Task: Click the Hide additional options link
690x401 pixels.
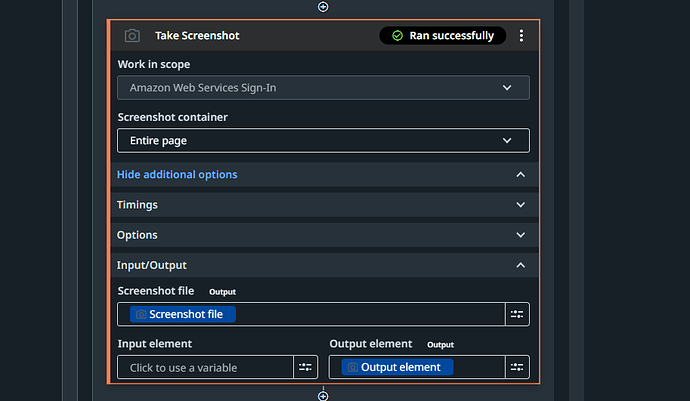Action: click(x=177, y=174)
